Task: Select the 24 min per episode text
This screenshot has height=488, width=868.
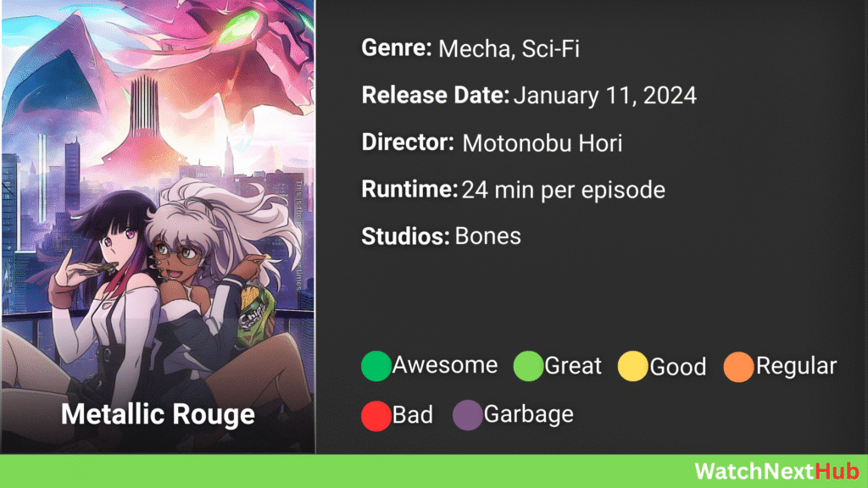Action: [x=564, y=191]
